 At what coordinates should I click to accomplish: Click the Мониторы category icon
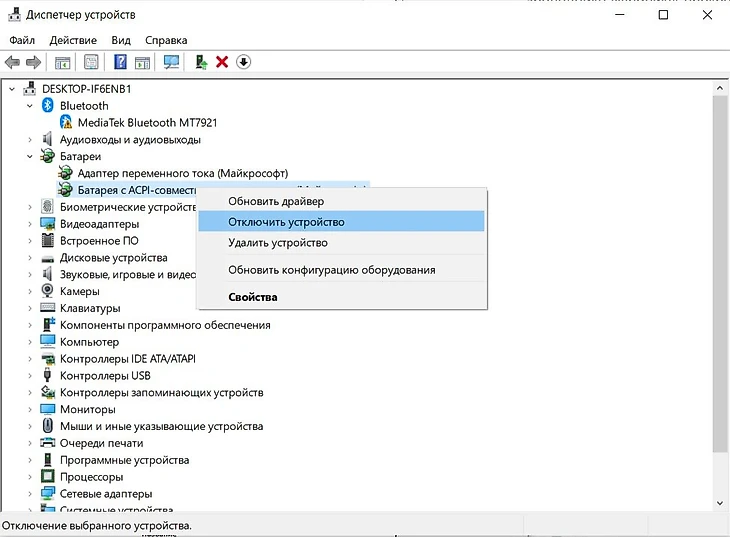(47, 409)
